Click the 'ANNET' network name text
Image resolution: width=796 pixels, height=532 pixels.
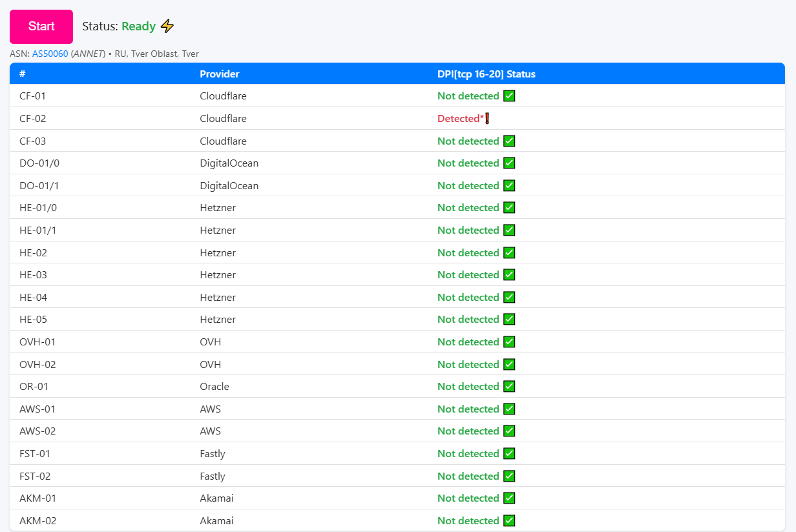(x=89, y=54)
